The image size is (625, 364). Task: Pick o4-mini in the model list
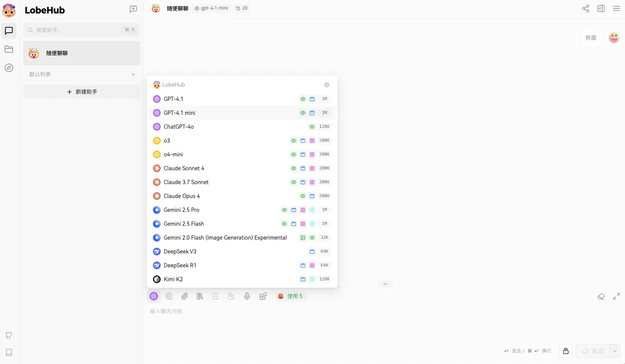242,154
